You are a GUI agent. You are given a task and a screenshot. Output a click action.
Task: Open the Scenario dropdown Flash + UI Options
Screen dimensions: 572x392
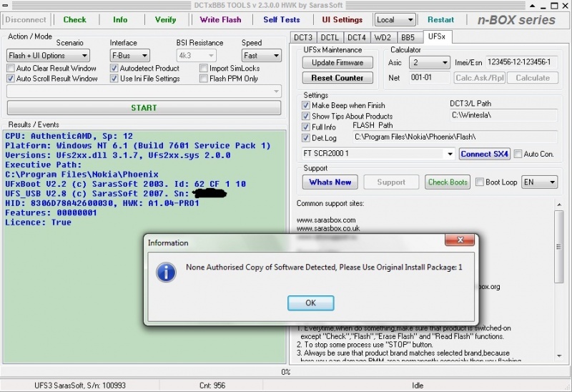tap(48, 56)
